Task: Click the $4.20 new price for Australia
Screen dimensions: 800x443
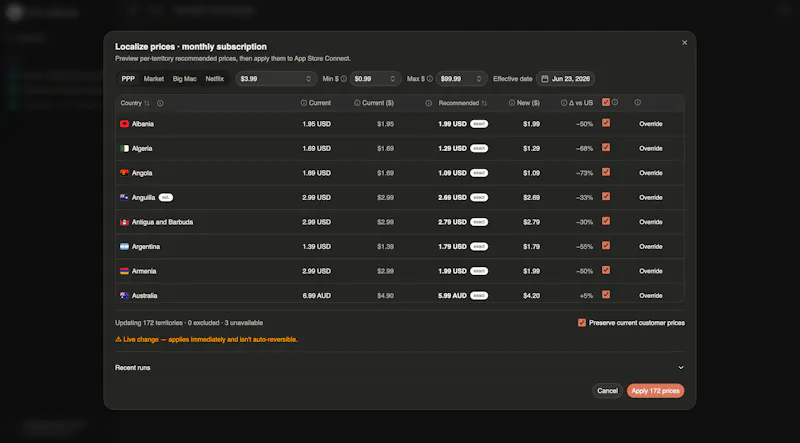Action: 531,296
